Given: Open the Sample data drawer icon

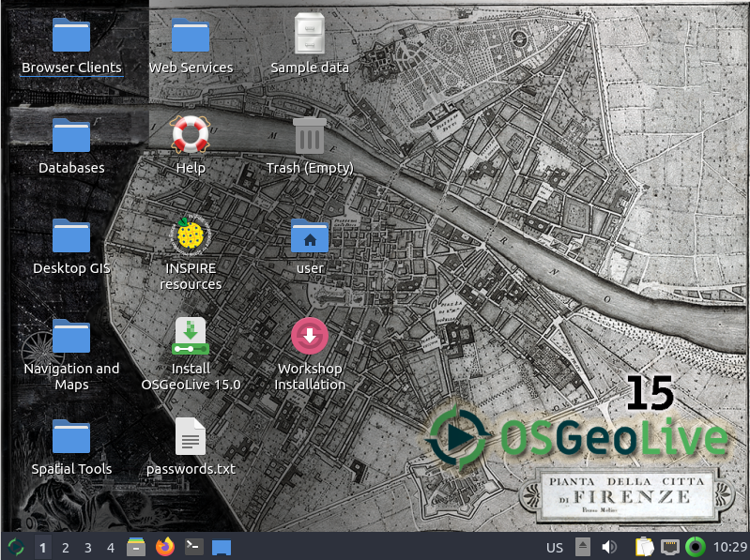Looking at the screenshot, I should tap(310, 36).
